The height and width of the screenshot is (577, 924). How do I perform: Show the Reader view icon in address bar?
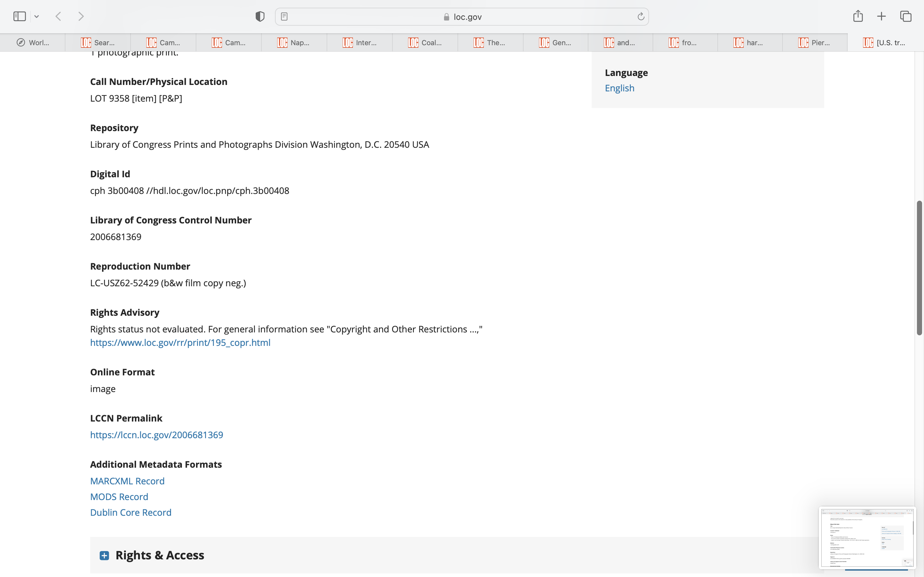point(284,16)
